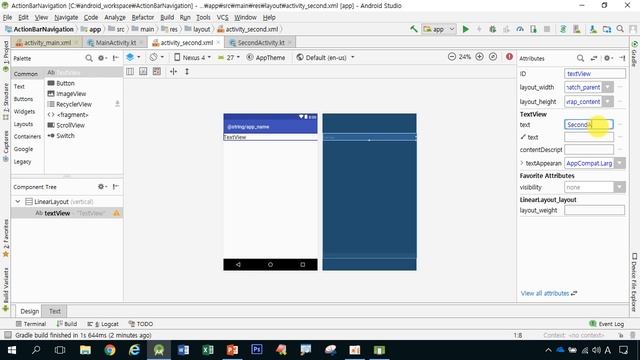
Task: Open the Refactor menu
Action: point(142,17)
